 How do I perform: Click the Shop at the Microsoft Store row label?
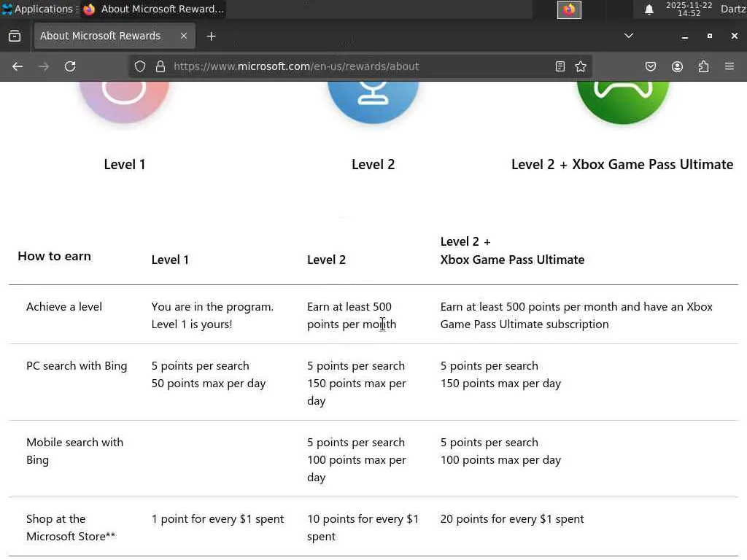[71, 528]
